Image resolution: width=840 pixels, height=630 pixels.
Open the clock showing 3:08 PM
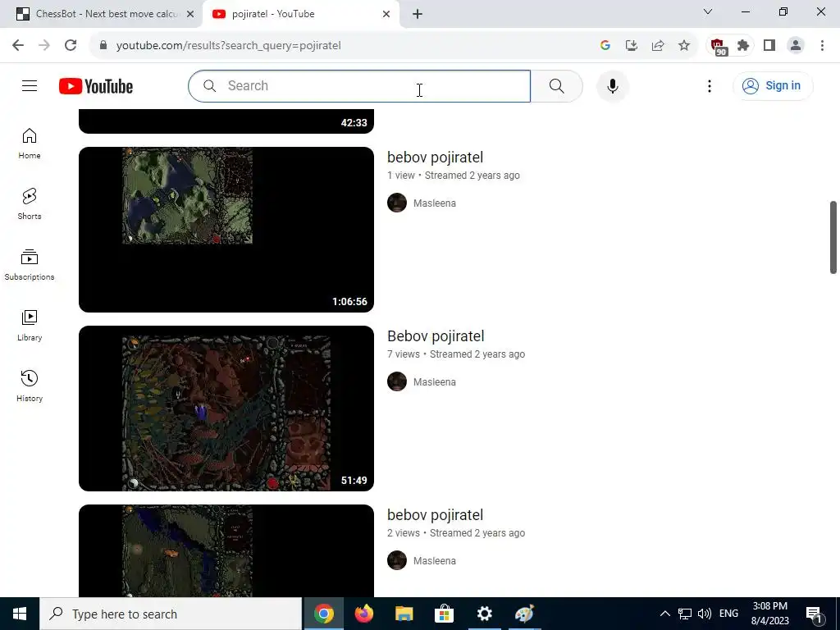pyautogui.click(x=769, y=614)
